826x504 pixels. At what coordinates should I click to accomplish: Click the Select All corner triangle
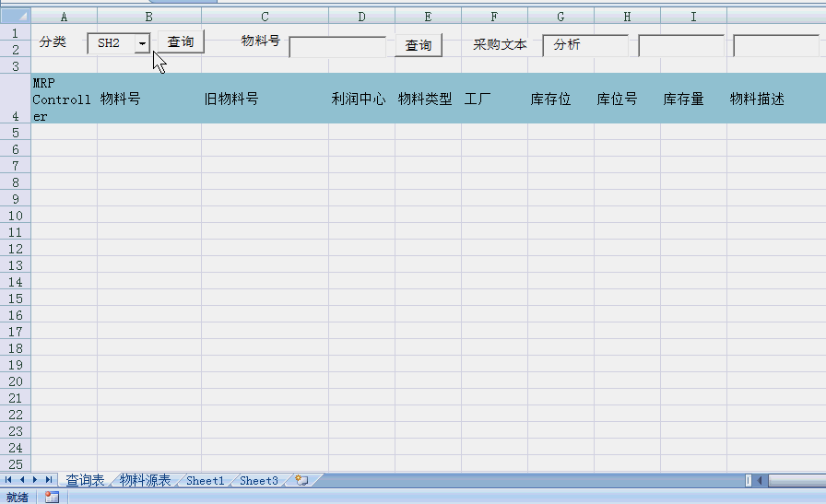click(16, 17)
